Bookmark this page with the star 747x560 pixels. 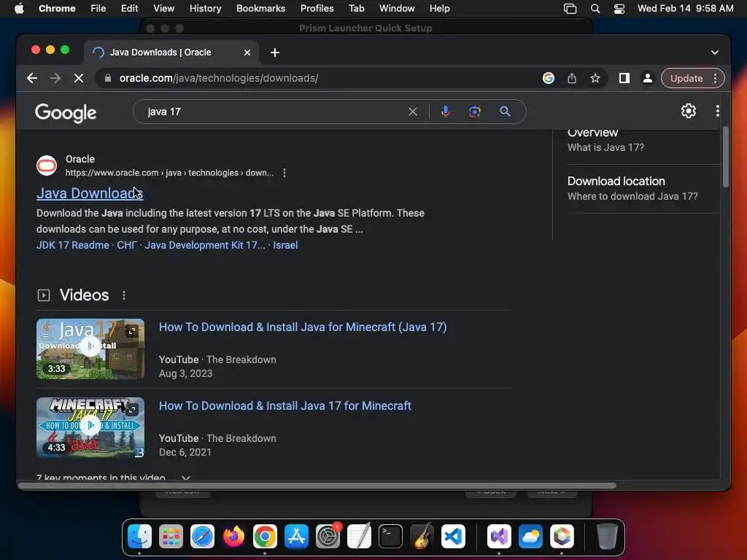coord(595,78)
